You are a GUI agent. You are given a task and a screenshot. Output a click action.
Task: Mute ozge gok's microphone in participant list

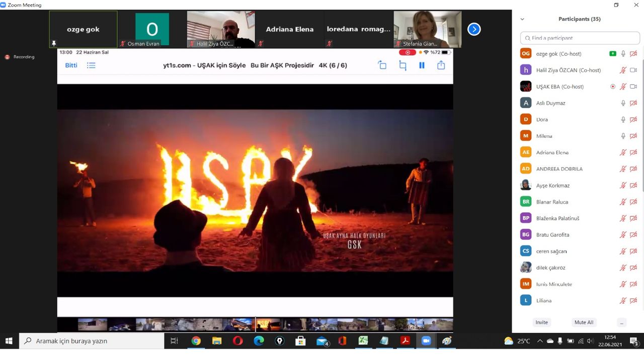coord(623,54)
